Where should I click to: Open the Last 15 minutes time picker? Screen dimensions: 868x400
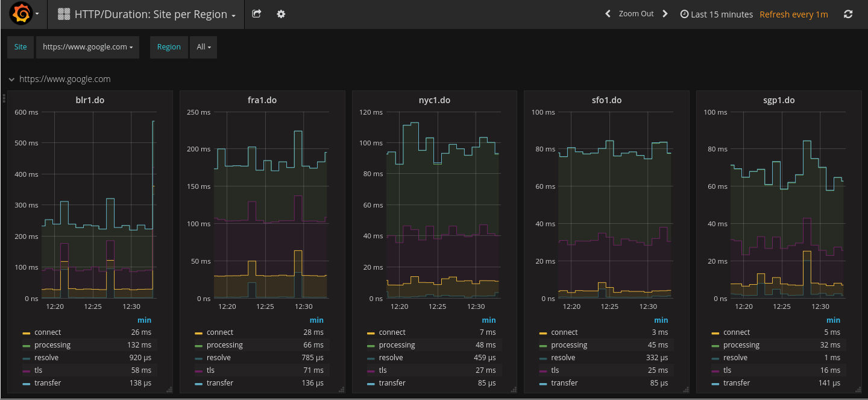[x=716, y=14]
